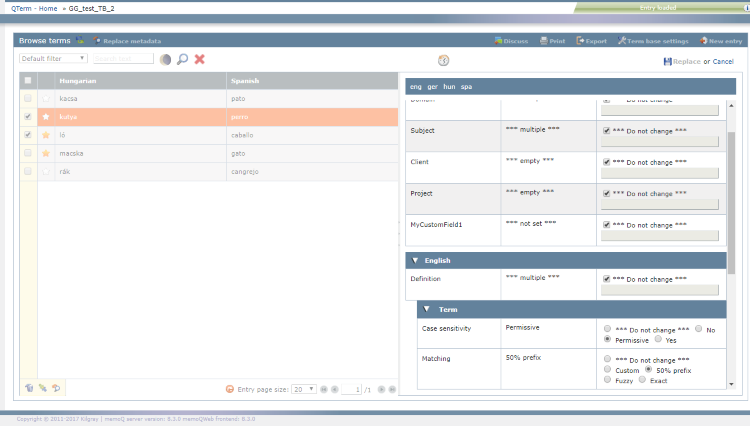The image size is (750, 426).
Task: Switch to the hun language tab
Action: 449,87
